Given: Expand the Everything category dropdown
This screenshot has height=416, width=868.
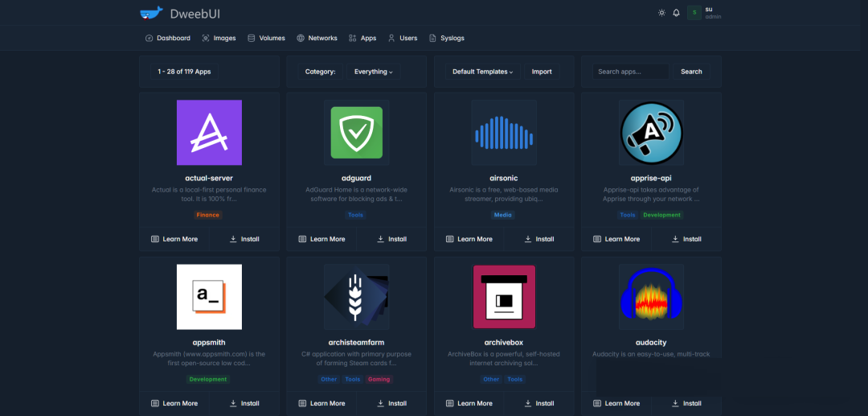Looking at the screenshot, I should pyautogui.click(x=373, y=72).
